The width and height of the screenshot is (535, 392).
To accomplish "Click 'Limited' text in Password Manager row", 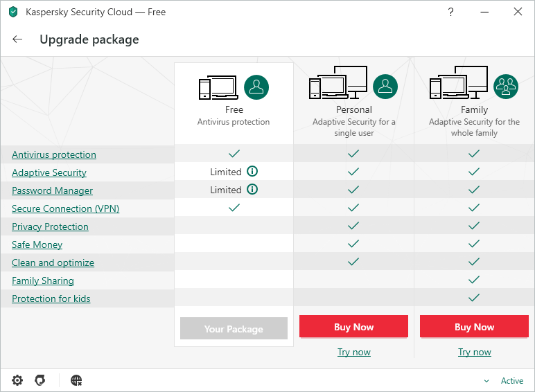I will tap(226, 190).
